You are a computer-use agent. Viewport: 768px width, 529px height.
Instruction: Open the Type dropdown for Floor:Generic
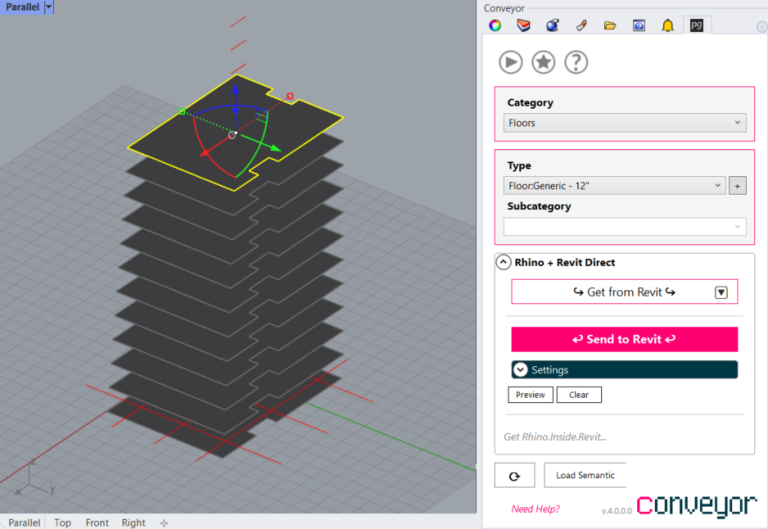click(615, 186)
